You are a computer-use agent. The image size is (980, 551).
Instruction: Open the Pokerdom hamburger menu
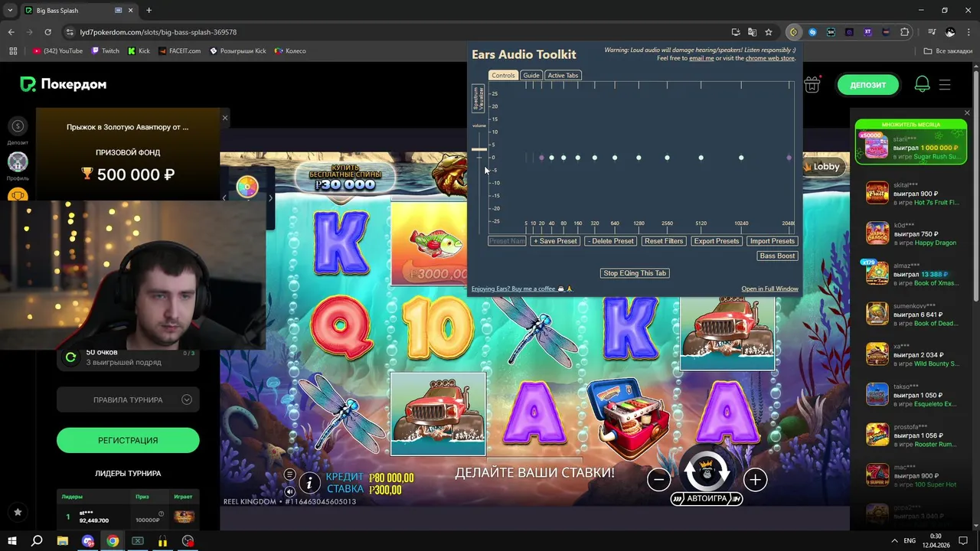pos(945,85)
